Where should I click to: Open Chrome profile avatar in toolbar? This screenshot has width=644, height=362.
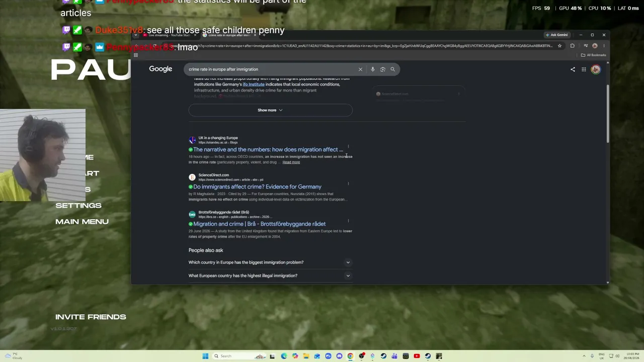pos(595,46)
